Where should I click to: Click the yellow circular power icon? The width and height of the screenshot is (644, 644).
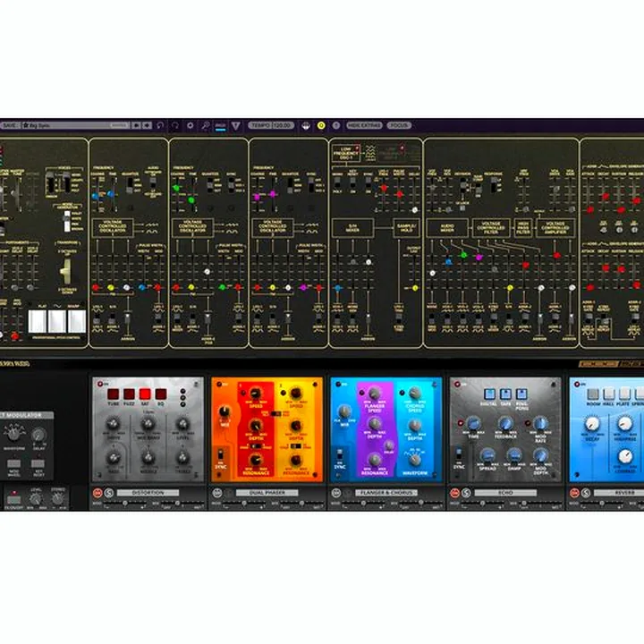tap(321, 125)
